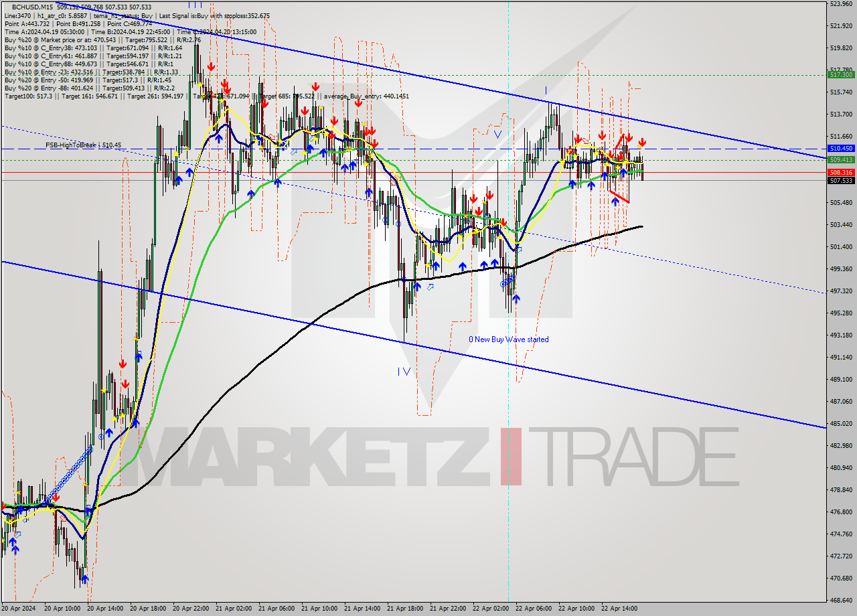Select the '20 Apr 10:00' time label
Image resolution: width=857 pixels, height=616 pixels.
63,609
